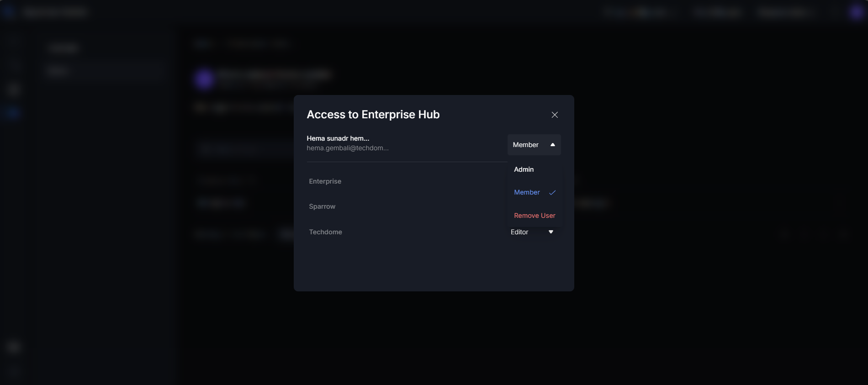Click the Access to Enterprise Hub title
Screen dimensions: 868x385
click(373, 115)
